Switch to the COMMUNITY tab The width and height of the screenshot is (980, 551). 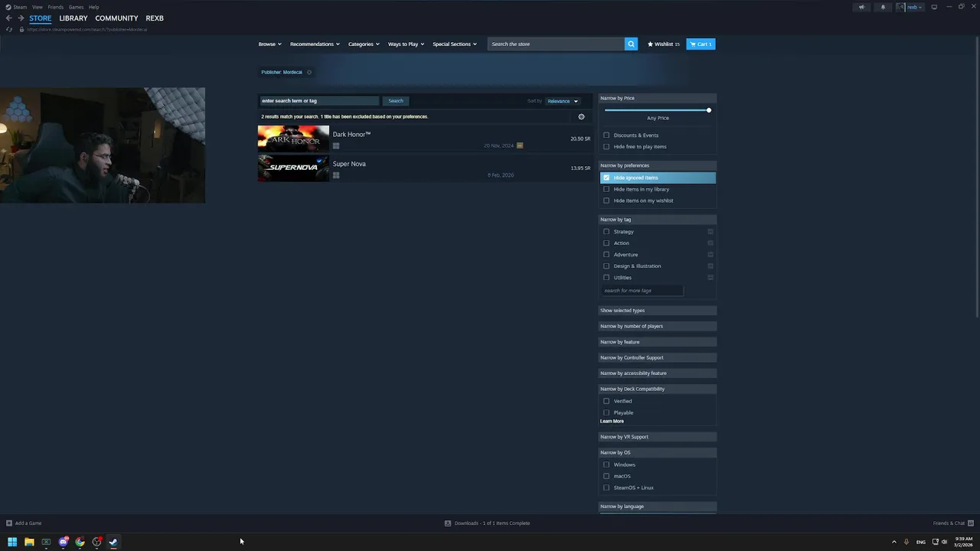(116, 18)
